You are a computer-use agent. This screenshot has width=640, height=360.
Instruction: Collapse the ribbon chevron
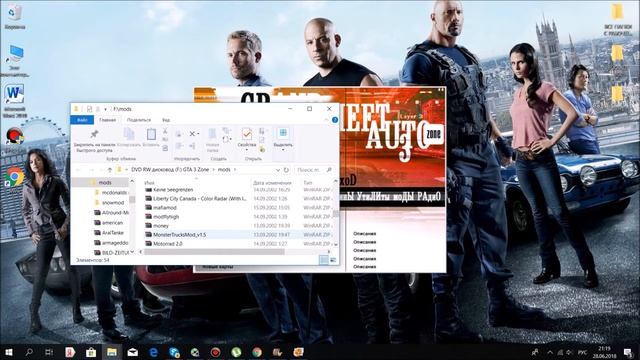[326, 120]
